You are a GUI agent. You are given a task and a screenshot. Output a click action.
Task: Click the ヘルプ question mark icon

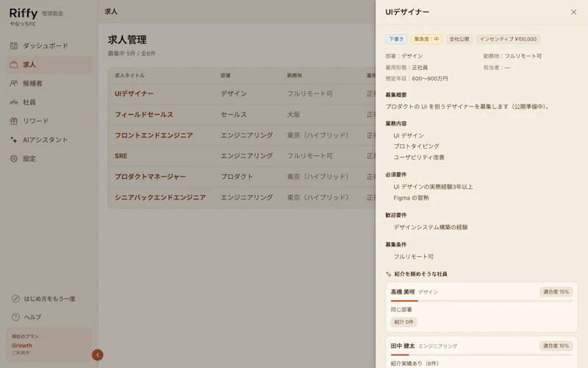click(x=15, y=317)
